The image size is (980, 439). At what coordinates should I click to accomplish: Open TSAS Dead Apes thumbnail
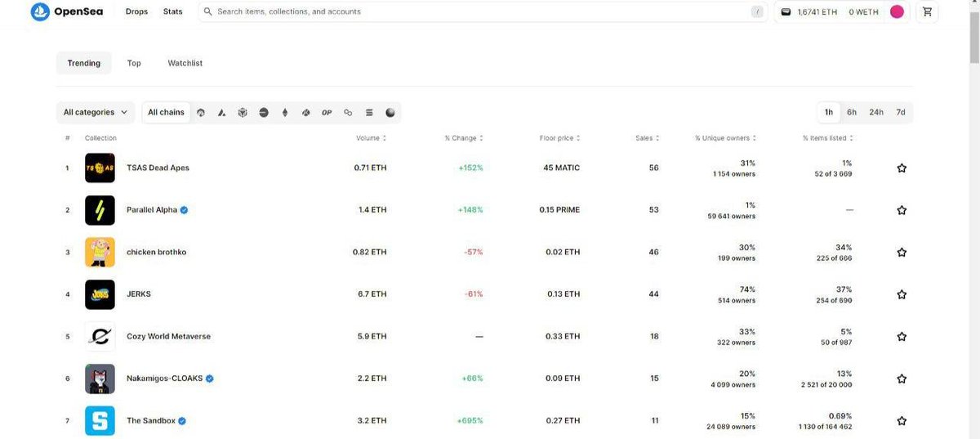(x=100, y=168)
